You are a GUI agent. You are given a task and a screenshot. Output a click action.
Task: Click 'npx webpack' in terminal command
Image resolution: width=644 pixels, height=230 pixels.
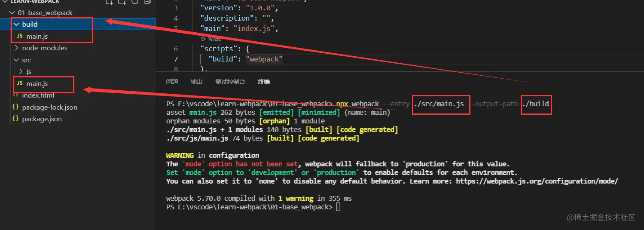pyautogui.click(x=357, y=104)
